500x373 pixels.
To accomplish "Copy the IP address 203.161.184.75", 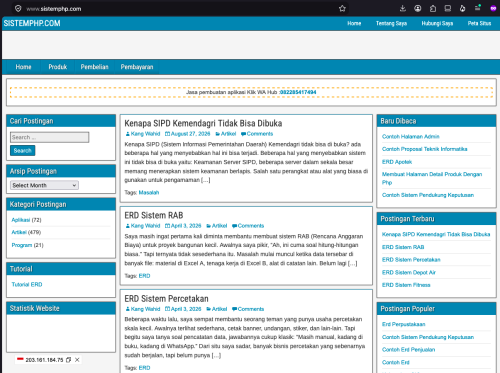I will 68,360.
